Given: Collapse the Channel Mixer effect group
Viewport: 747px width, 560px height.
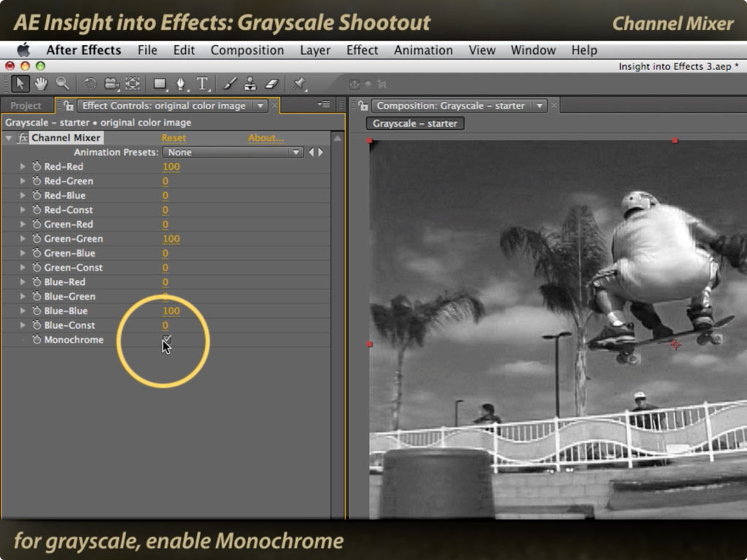Looking at the screenshot, I should coord(9,138).
